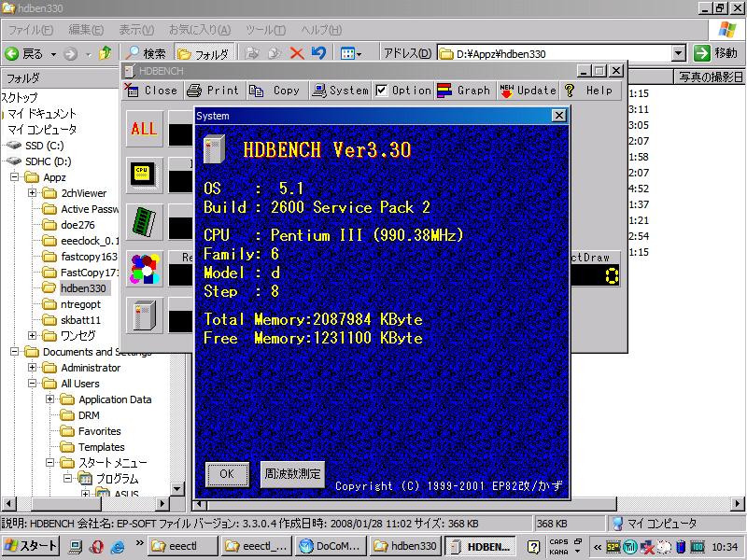747x560 pixels.
Task: Launch Opera from quick launch
Action: point(96,547)
